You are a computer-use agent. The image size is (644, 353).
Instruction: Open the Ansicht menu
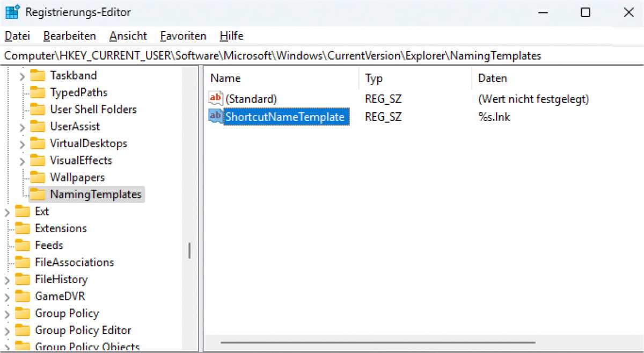[x=128, y=36]
